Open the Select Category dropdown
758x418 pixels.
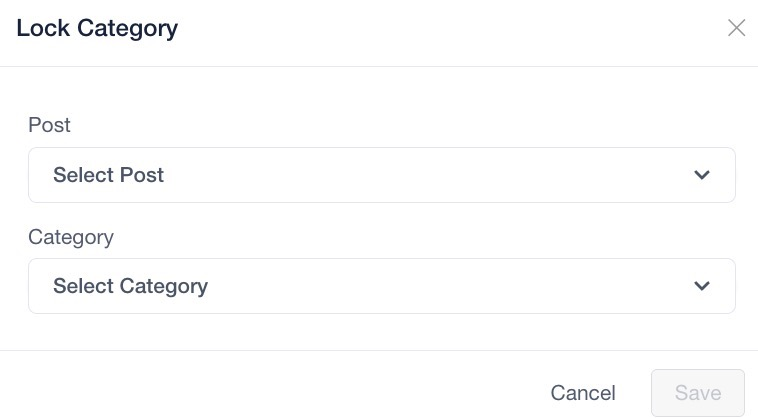(381, 286)
